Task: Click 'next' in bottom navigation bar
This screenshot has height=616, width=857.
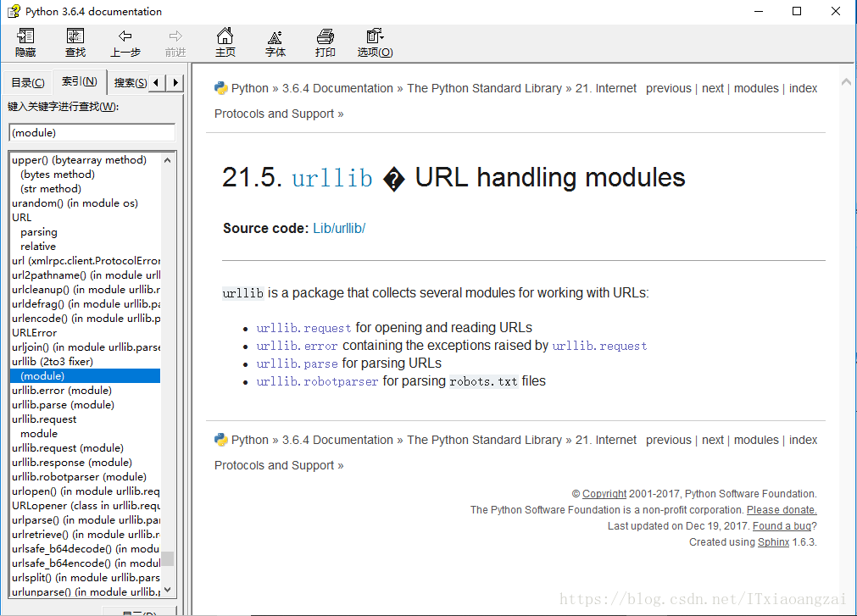Action: pos(713,440)
